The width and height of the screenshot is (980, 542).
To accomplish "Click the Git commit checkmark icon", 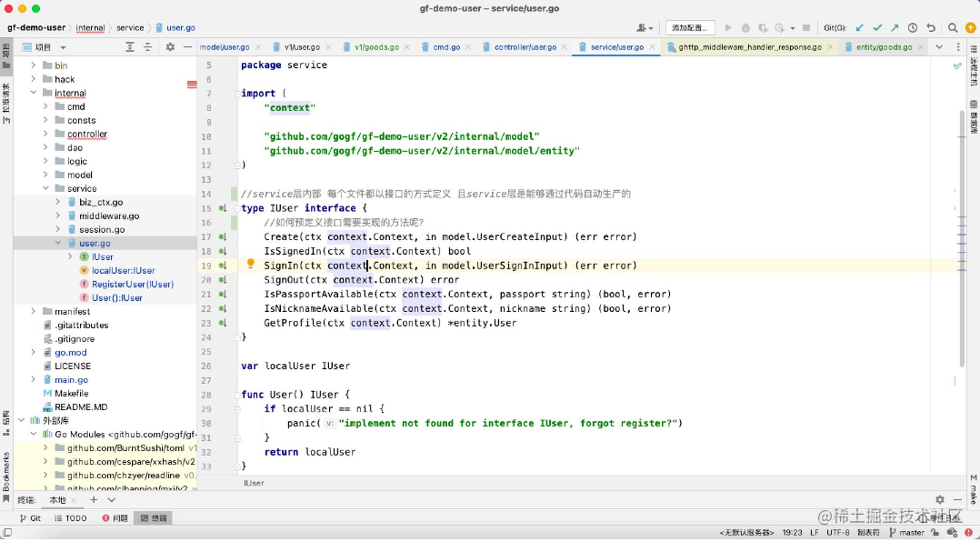I will 877,28.
